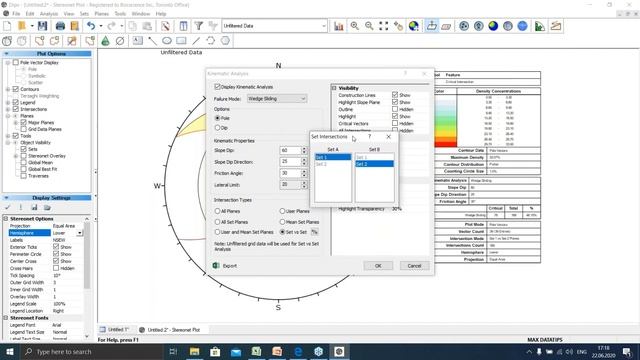Choose All Planes intersection type
Image resolution: width=640 pixels, height=360 pixels.
(x=217, y=211)
